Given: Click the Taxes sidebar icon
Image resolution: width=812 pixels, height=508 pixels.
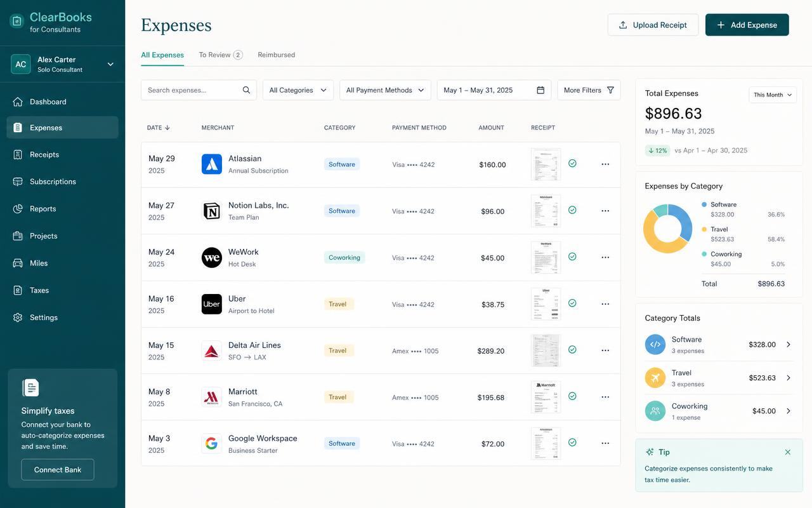Looking at the screenshot, I should click(x=18, y=290).
